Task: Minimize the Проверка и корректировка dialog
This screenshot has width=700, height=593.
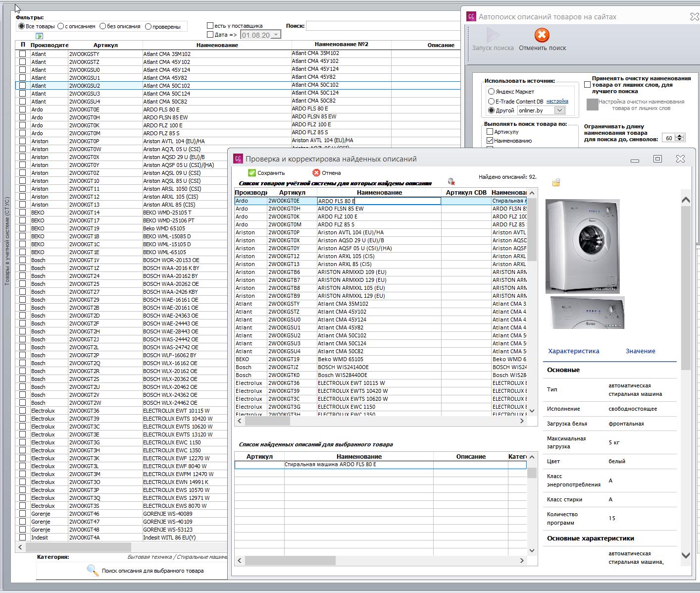Action: (x=635, y=160)
